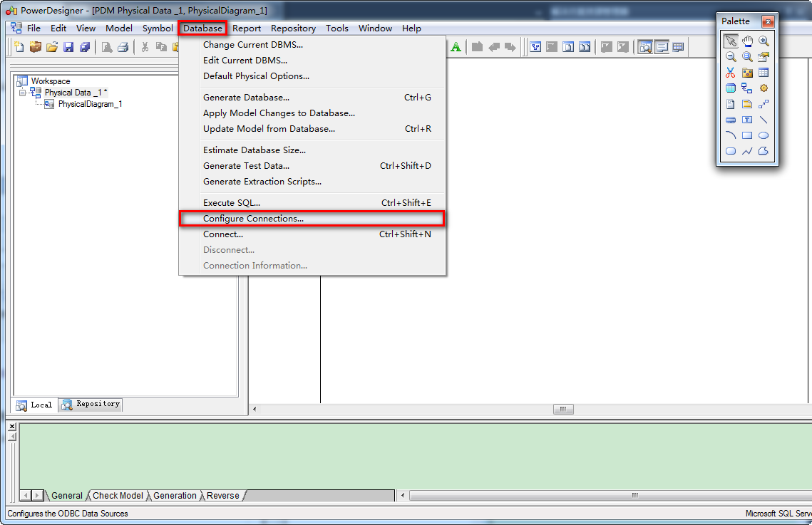Select the Table tool from the Palette
Image resolution: width=812 pixels, height=525 pixels.
(764, 72)
